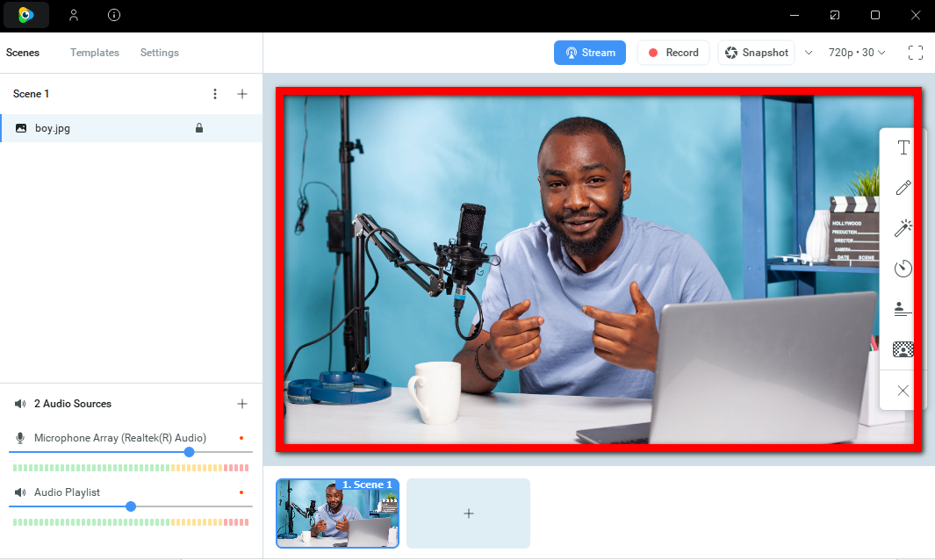Expand the Snapshot options dropdown arrow
This screenshot has height=560, width=935.
pyautogui.click(x=809, y=53)
